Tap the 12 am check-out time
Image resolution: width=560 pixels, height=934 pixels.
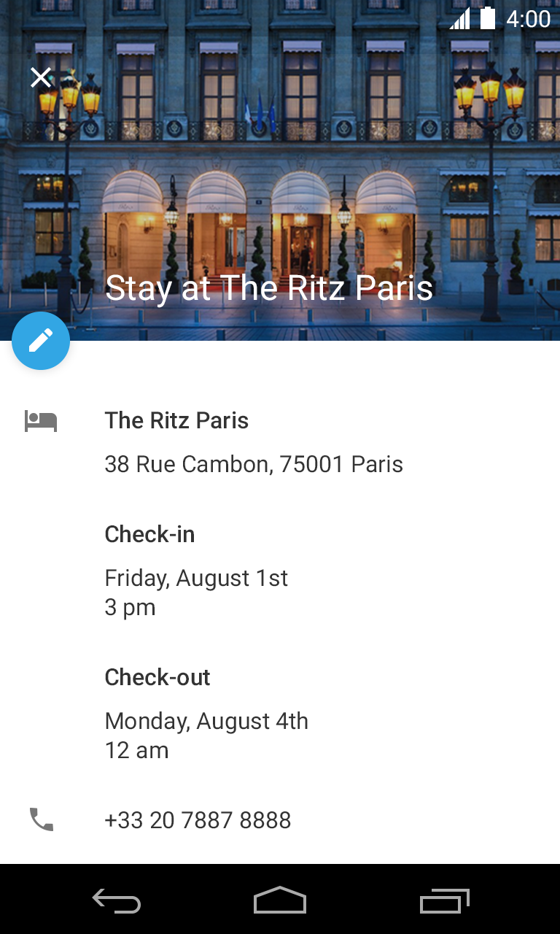pos(137,750)
